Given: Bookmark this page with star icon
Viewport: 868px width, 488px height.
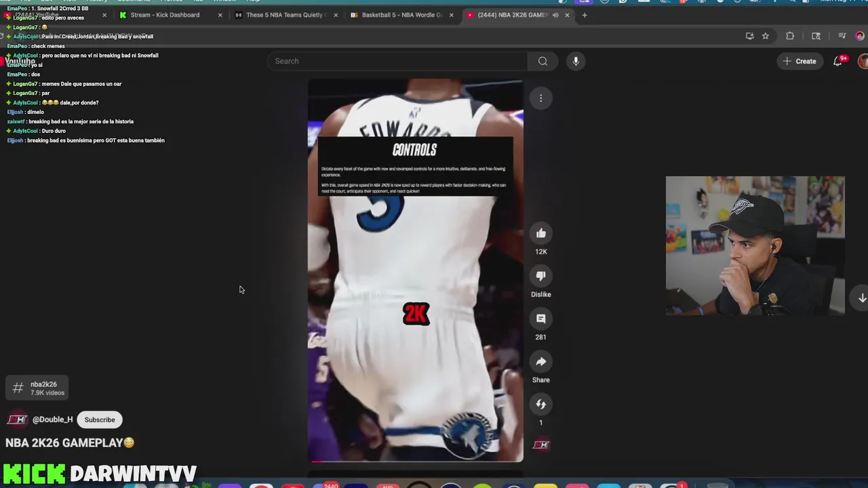Looking at the screenshot, I should 766,36.
